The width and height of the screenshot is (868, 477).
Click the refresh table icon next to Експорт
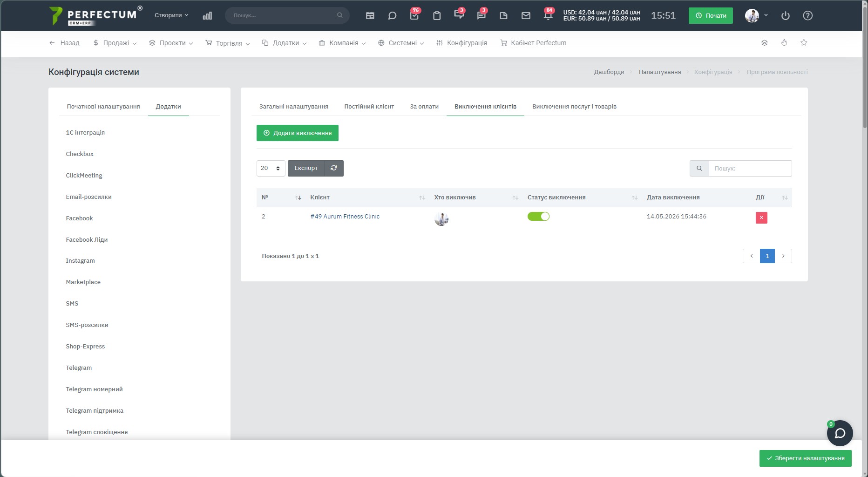click(x=334, y=168)
